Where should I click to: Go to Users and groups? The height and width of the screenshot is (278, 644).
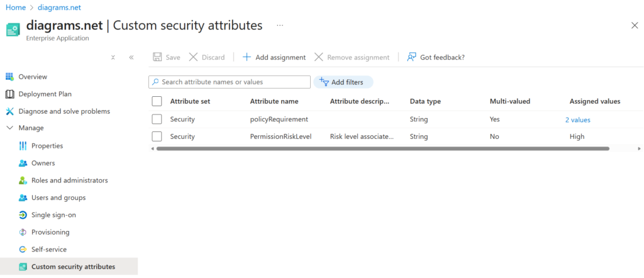[x=58, y=197]
